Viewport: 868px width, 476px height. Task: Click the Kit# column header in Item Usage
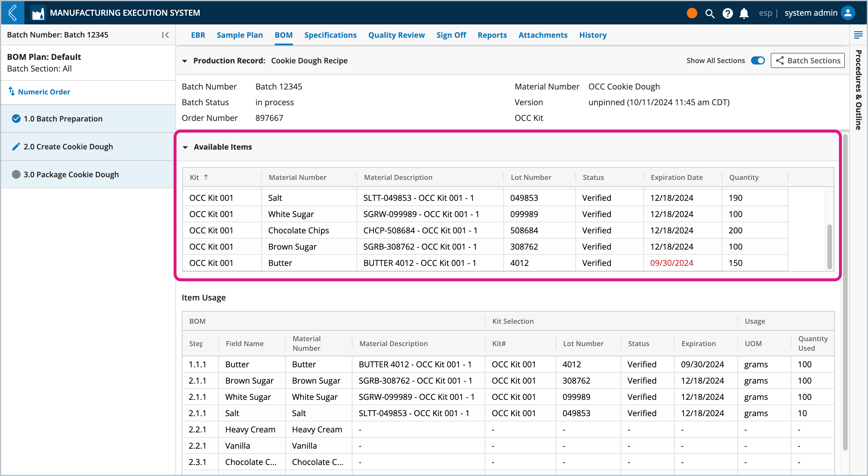(499, 343)
